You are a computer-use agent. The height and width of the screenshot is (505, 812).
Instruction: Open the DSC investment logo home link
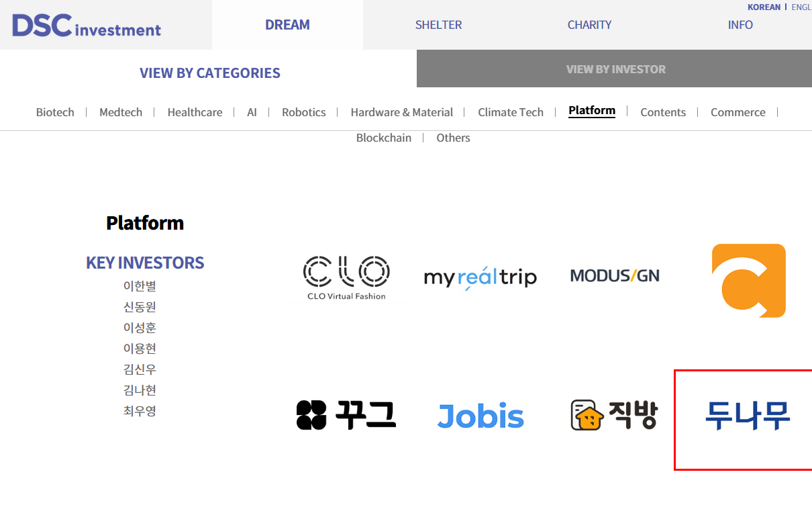pyautogui.click(x=87, y=26)
